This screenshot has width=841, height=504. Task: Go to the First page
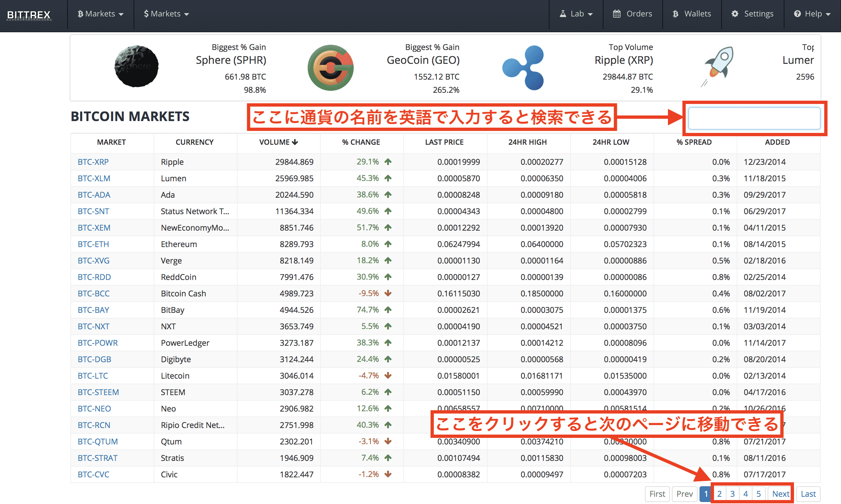pos(657,494)
